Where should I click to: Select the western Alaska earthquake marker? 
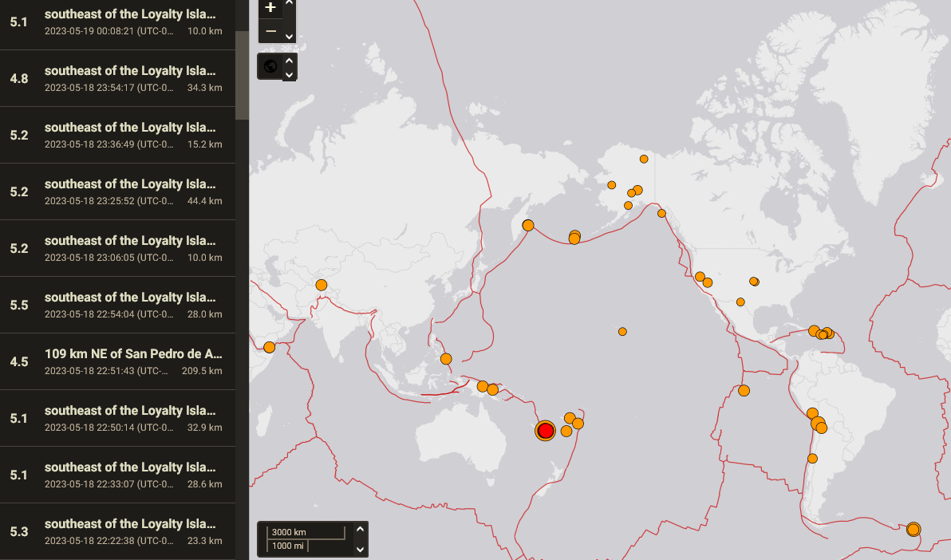(x=611, y=185)
